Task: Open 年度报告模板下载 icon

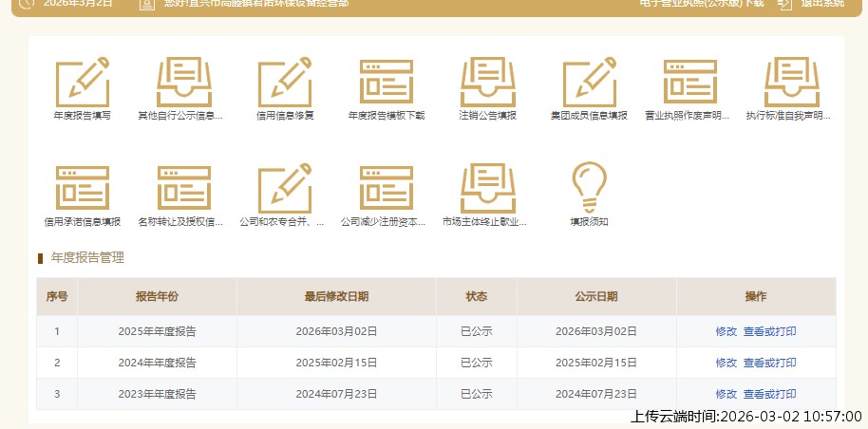Action: [386, 82]
